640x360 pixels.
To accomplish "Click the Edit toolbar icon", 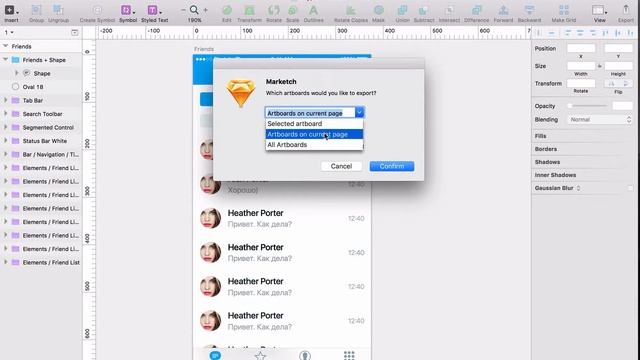I will click(227, 10).
